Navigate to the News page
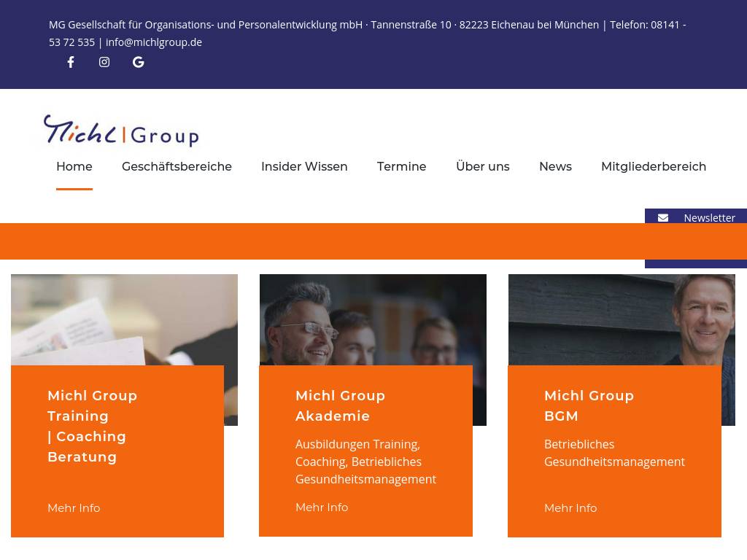747x560 pixels. coord(555,166)
